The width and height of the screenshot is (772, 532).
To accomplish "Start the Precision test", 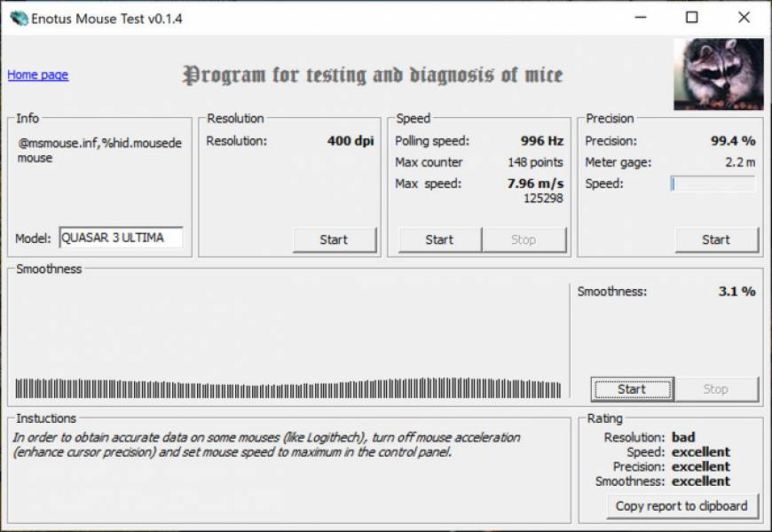I will (717, 239).
